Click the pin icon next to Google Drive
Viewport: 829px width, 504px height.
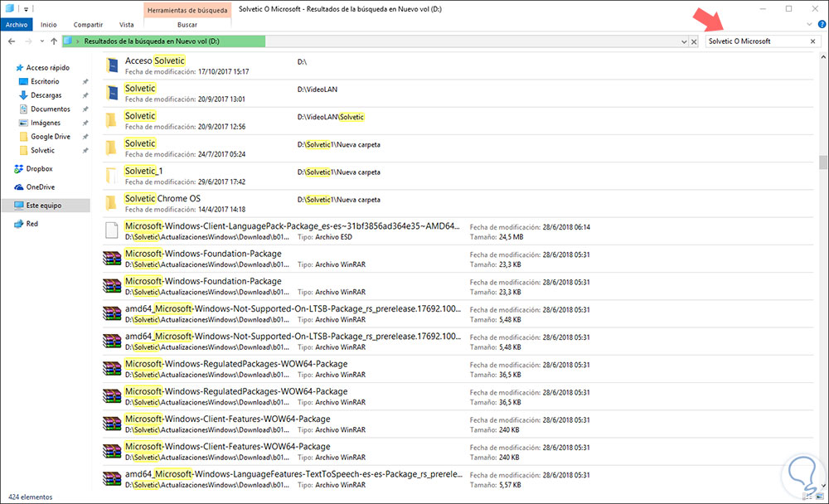[85, 137]
